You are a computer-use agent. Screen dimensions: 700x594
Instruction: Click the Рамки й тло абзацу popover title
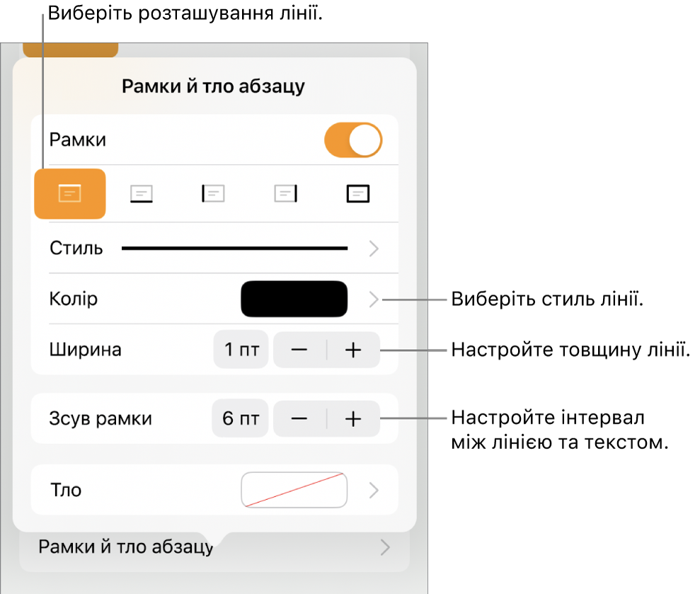pos(213,86)
